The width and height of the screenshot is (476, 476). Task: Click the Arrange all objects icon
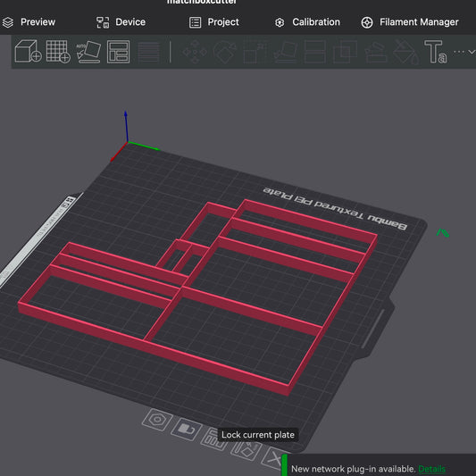[x=119, y=52]
